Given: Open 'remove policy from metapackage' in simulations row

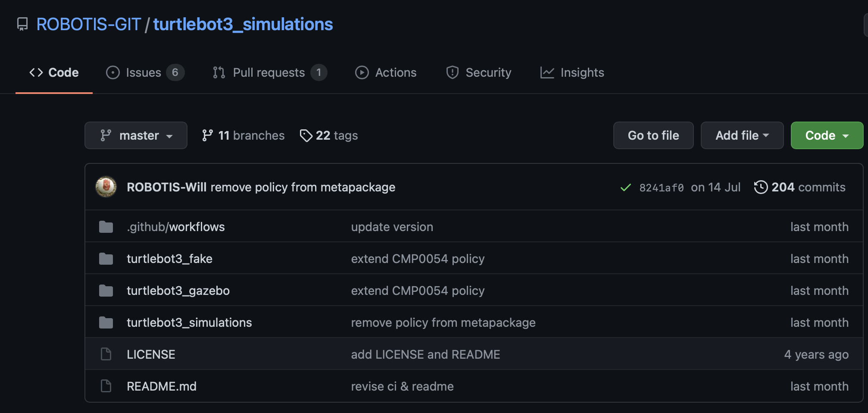Looking at the screenshot, I should click(x=443, y=322).
